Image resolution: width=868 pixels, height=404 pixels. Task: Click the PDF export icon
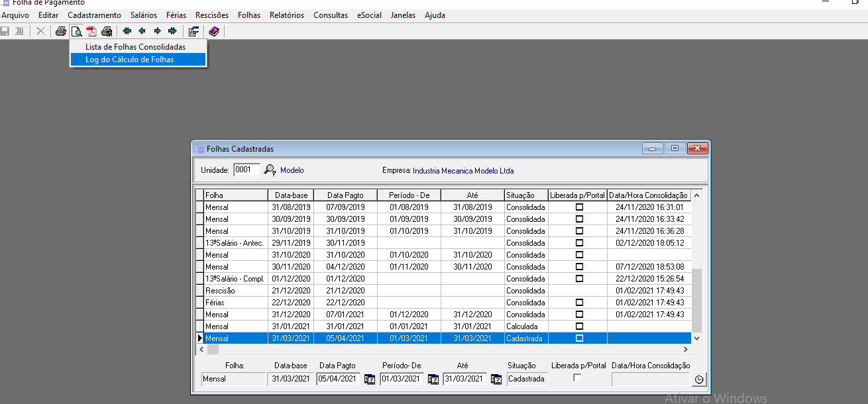click(91, 31)
